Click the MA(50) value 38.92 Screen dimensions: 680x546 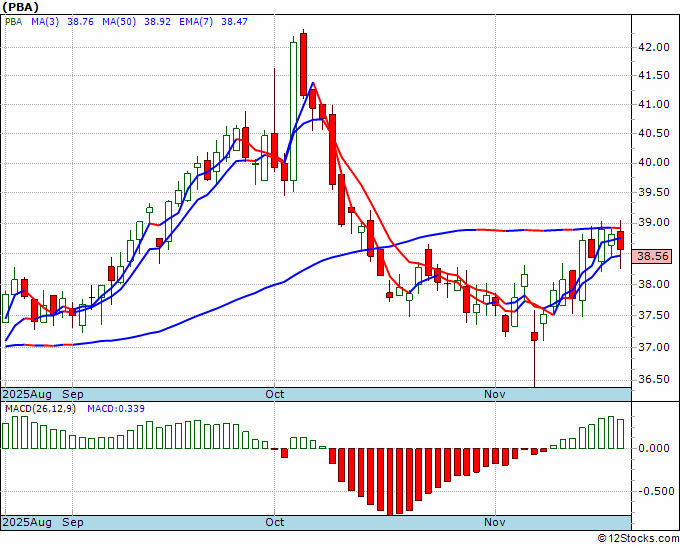(x=157, y=22)
